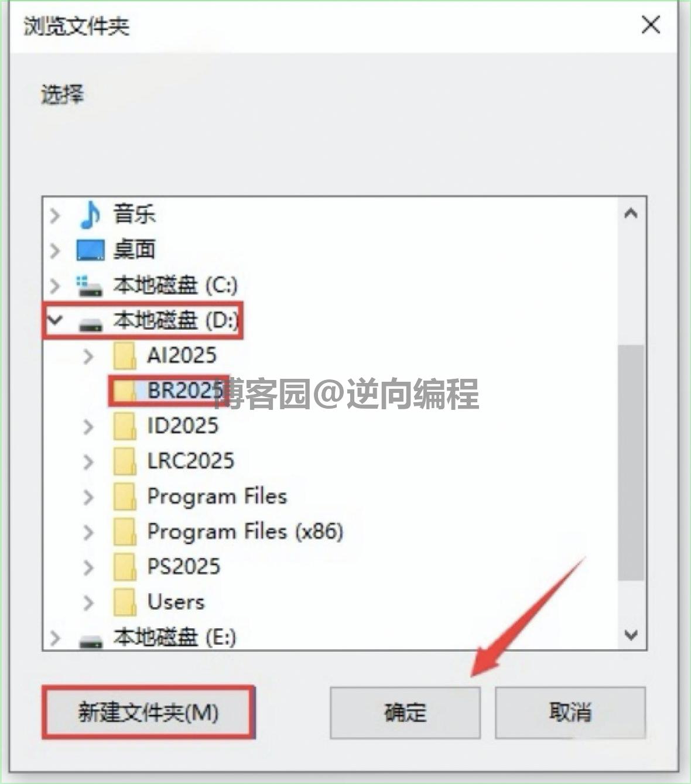This screenshot has height=784, width=691.
Task: Expand the Users folder chevron
Action: tap(88, 602)
